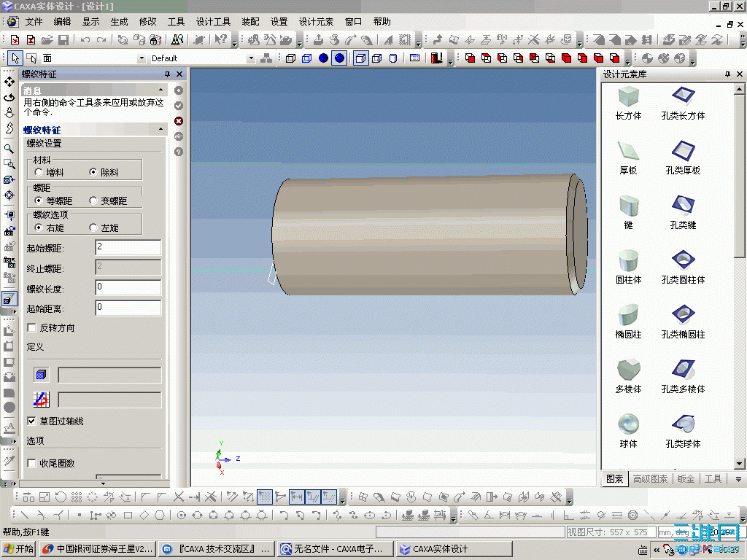This screenshot has height=560, width=747.
Task: Select the 增料 material radio button
Action: pyautogui.click(x=39, y=172)
